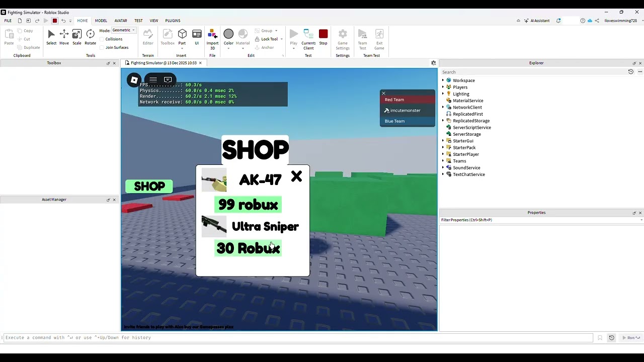Click Explorer filter history icon
The height and width of the screenshot is (362, 644).
[631, 72]
